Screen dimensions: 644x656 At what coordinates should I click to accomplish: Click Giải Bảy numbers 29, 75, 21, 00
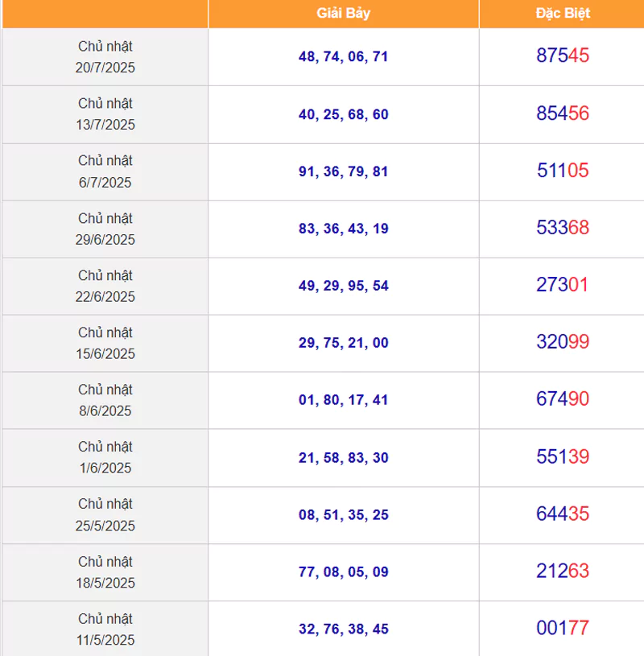pos(343,343)
